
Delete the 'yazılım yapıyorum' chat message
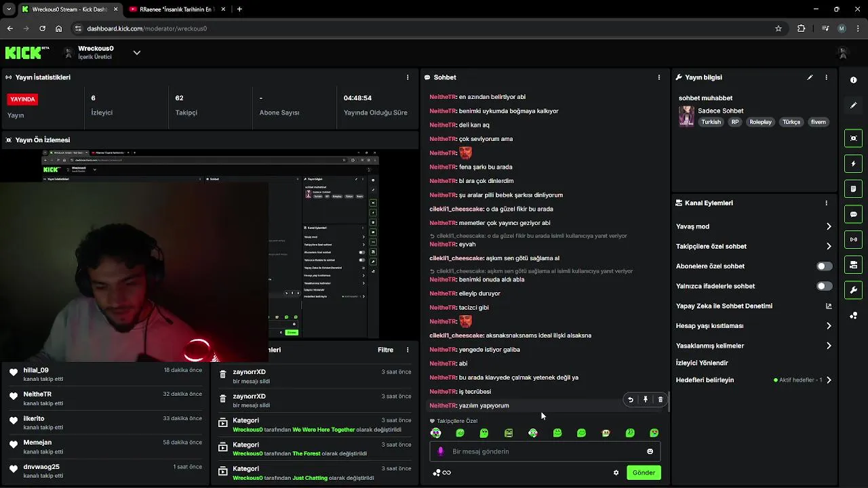click(x=660, y=400)
